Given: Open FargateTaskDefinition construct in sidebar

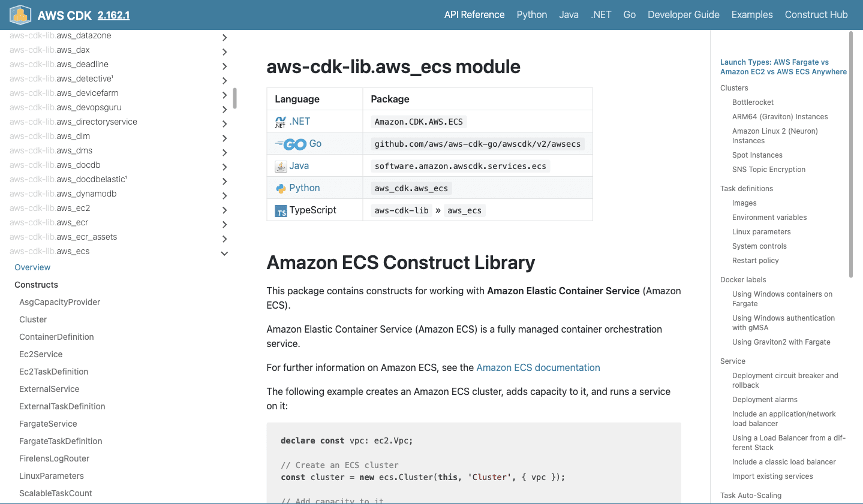Looking at the screenshot, I should coord(61,442).
